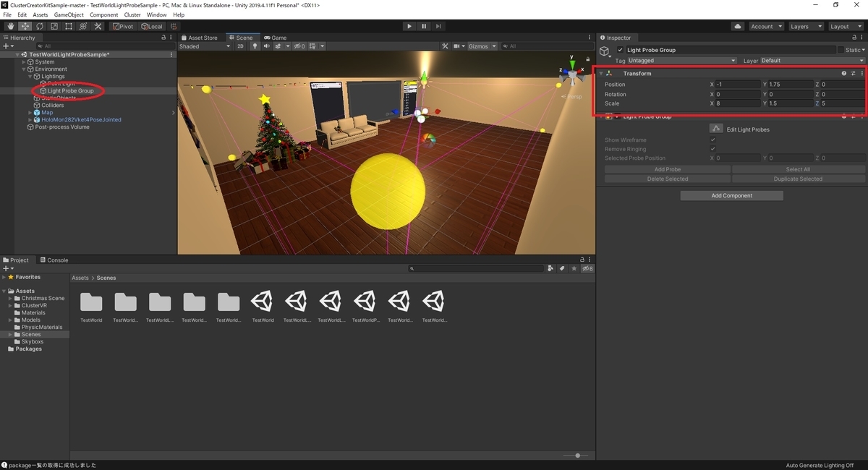Toggle scene effects icon
Image resolution: width=868 pixels, height=470 pixels.
click(278, 46)
